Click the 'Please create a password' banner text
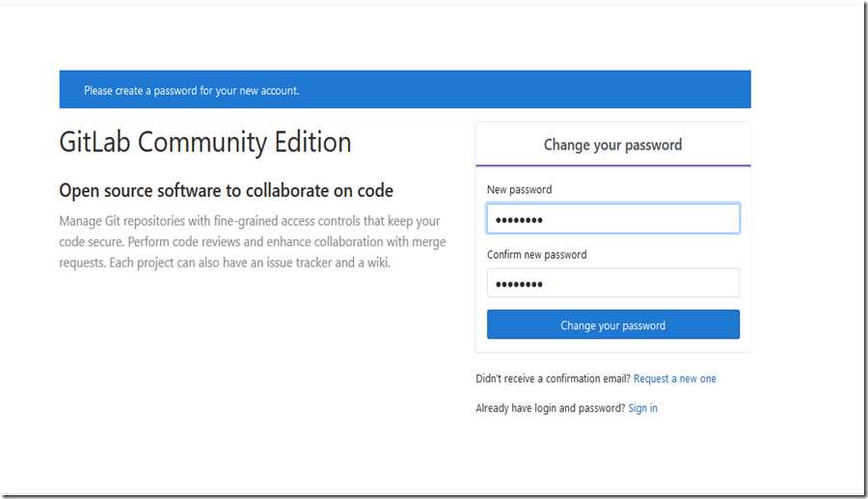 tap(192, 91)
